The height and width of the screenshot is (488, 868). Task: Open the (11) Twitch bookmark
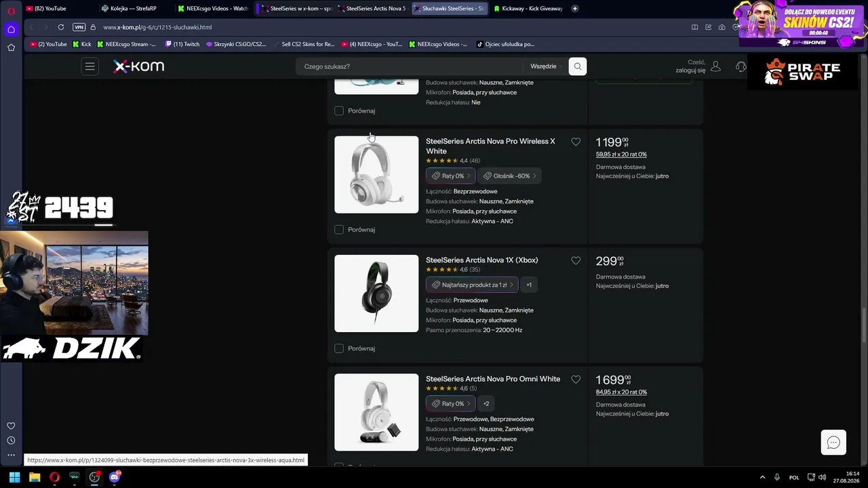point(182,44)
